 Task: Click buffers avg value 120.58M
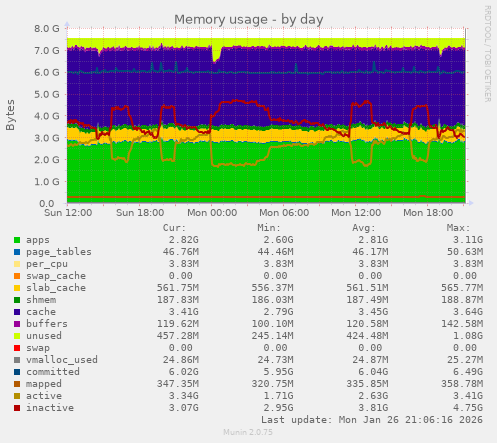(x=367, y=324)
